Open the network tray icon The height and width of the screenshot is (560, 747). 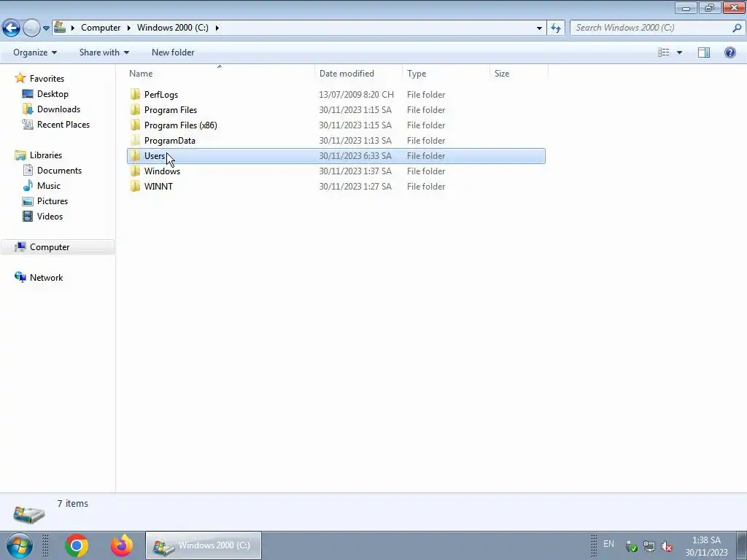coord(649,546)
